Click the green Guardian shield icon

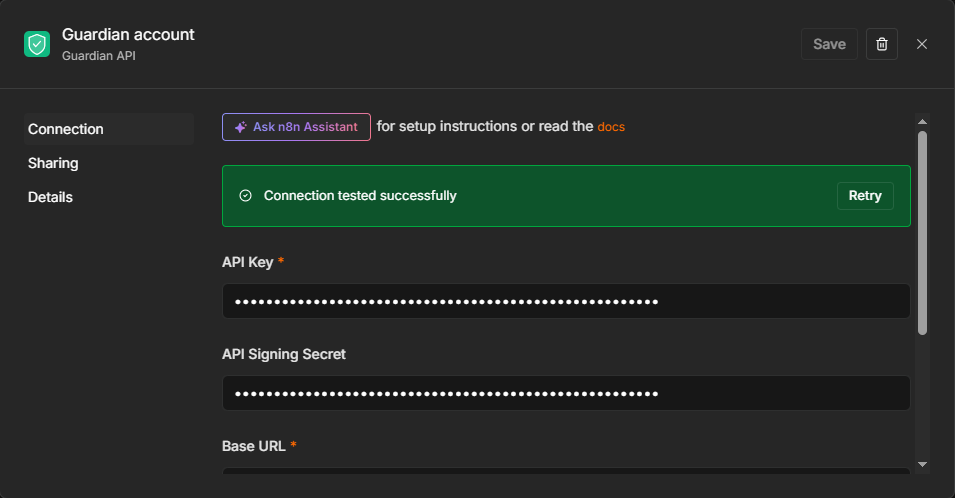(37, 44)
